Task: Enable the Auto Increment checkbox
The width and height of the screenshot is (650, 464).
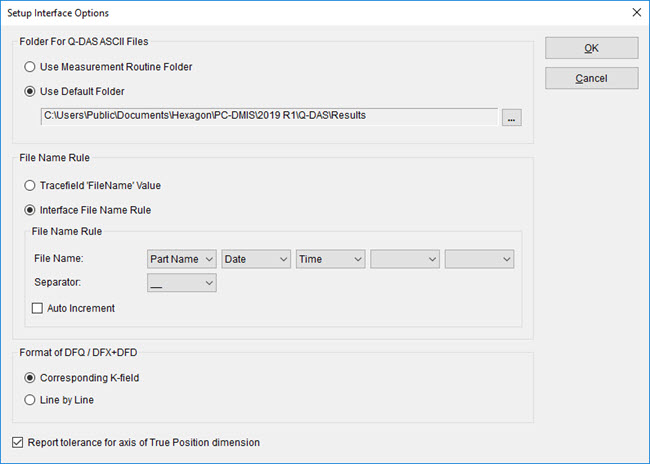Action: click(x=39, y=308)
